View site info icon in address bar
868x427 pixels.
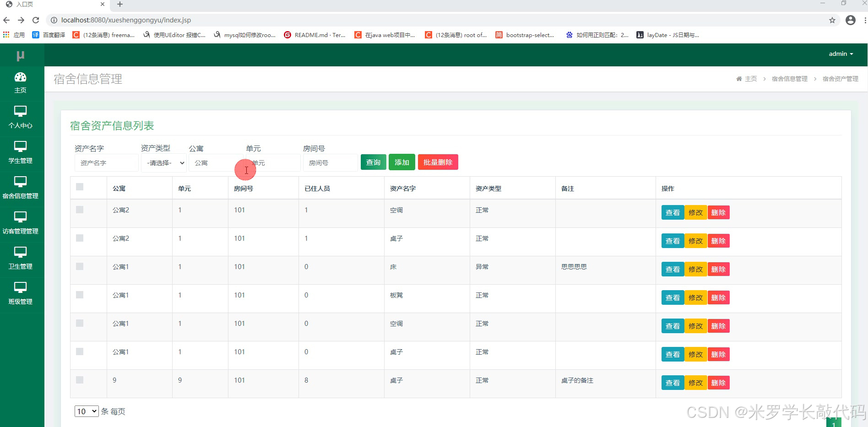pos(54,20)
